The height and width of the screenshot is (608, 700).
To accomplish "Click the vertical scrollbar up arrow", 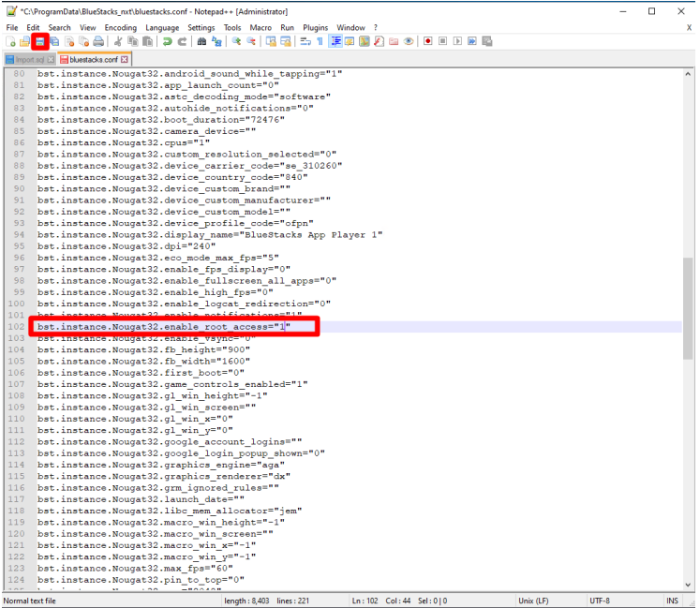I will [688, 74].
